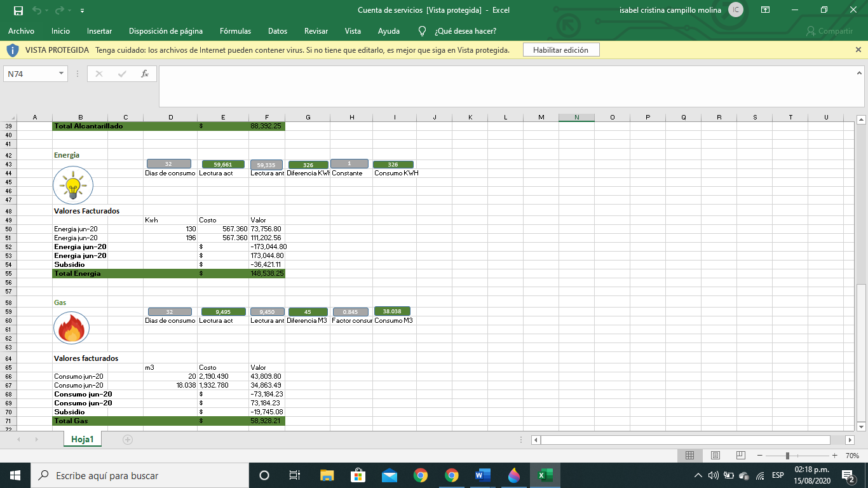Image resolution: width=868 pixels, height=488 pixels.
Task: Click the insert function fx icon
Action: (x=145, y=74)
